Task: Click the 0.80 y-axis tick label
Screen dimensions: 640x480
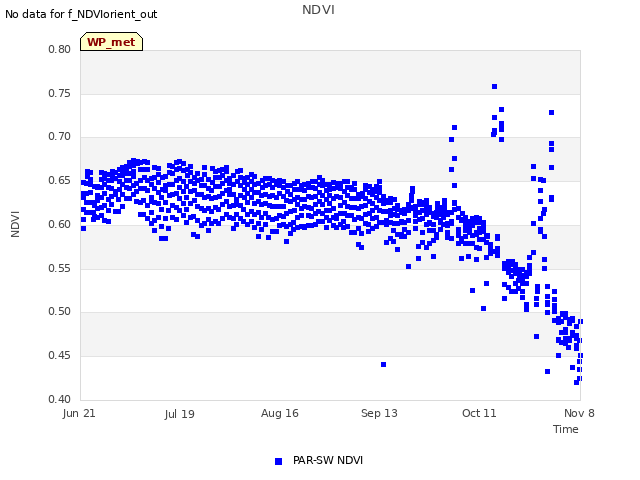Action: [60, 49]
